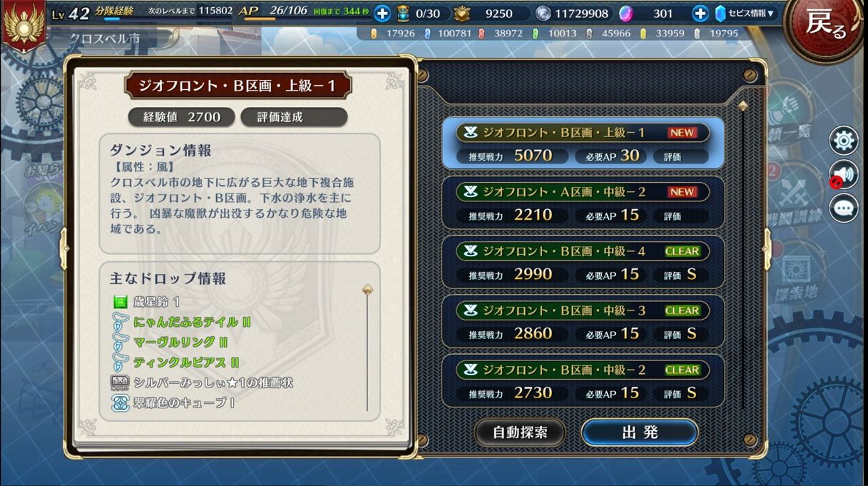
Task: Open the 評価達成 rating achievement tab
Action: [x=294, y=117]
